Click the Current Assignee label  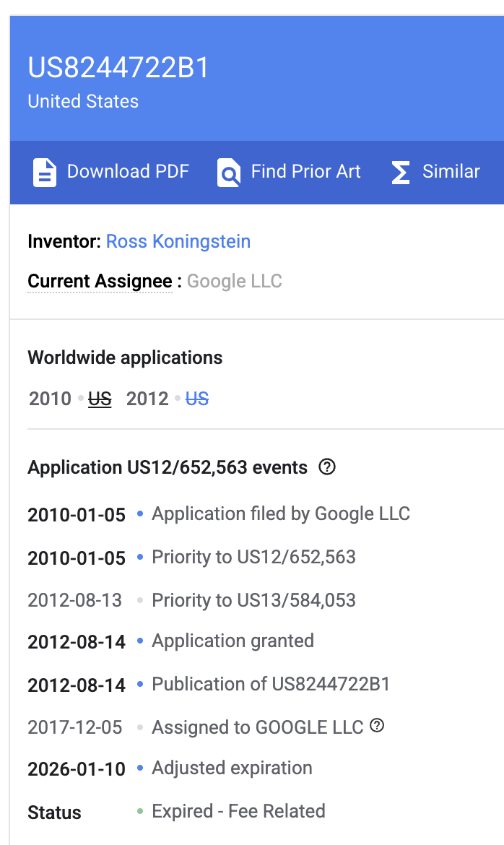[x=100, y=282]
